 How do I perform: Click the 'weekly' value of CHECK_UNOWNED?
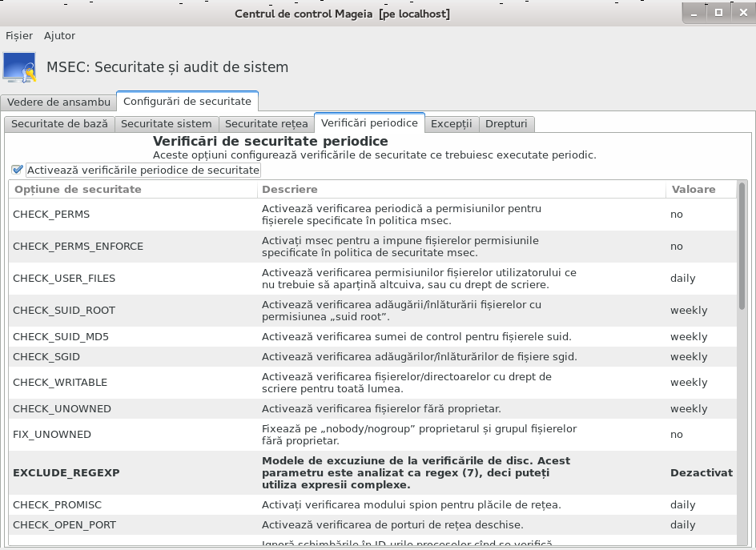(x=689, y=409)
